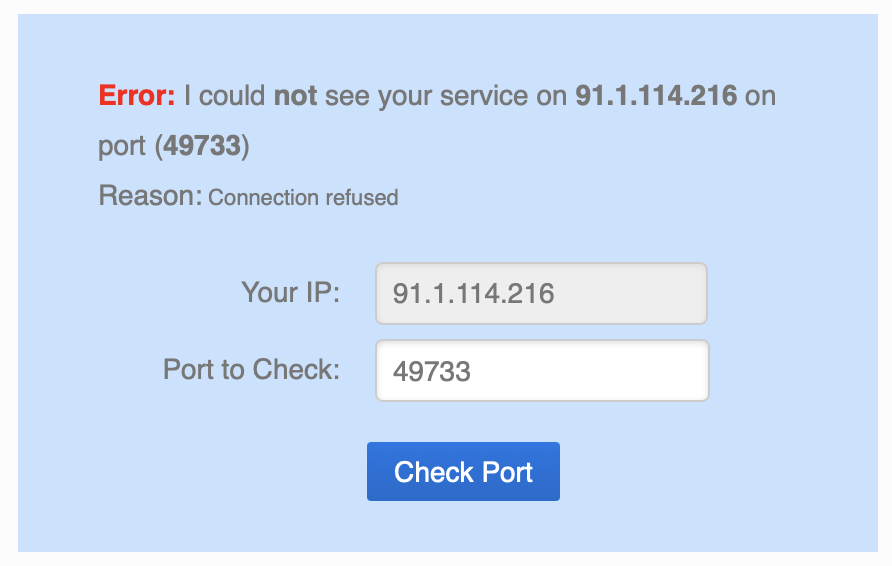Focus the Port to Check input field
Image resolution: width=892 pixels, height=566 pixels.
[x=542, y=371]
